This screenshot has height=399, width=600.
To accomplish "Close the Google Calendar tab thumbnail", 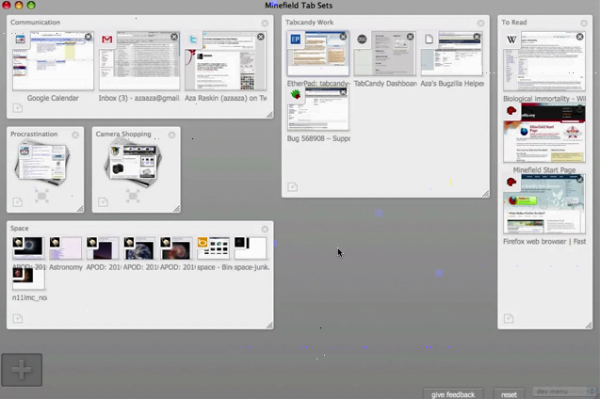I will point(88,37).
